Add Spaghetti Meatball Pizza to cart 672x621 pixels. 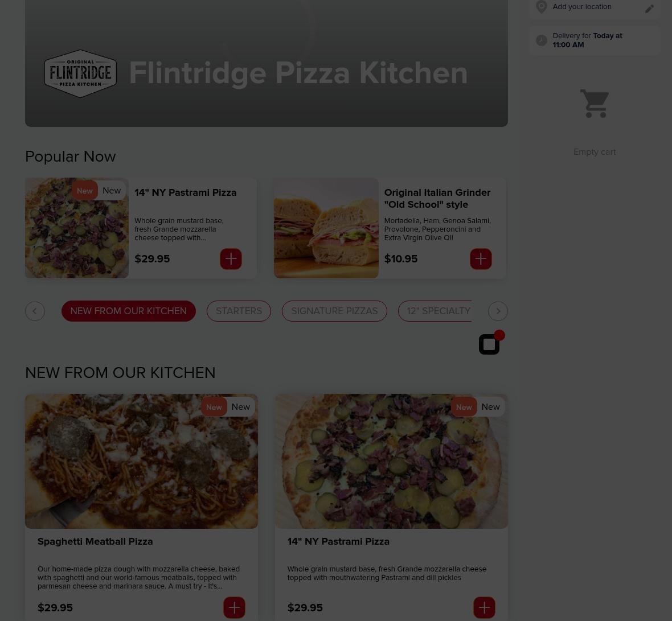tap(234, 607)
